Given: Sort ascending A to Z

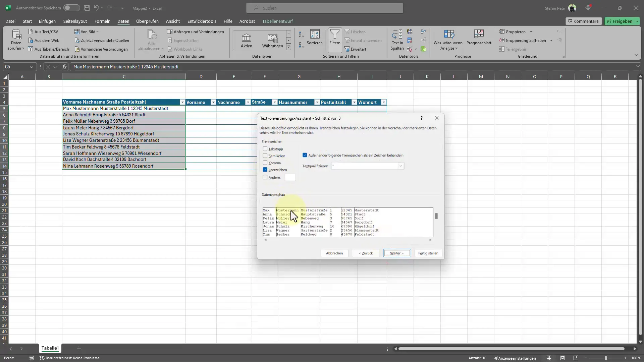Looking at the screenshot, I should pos(301,35).
